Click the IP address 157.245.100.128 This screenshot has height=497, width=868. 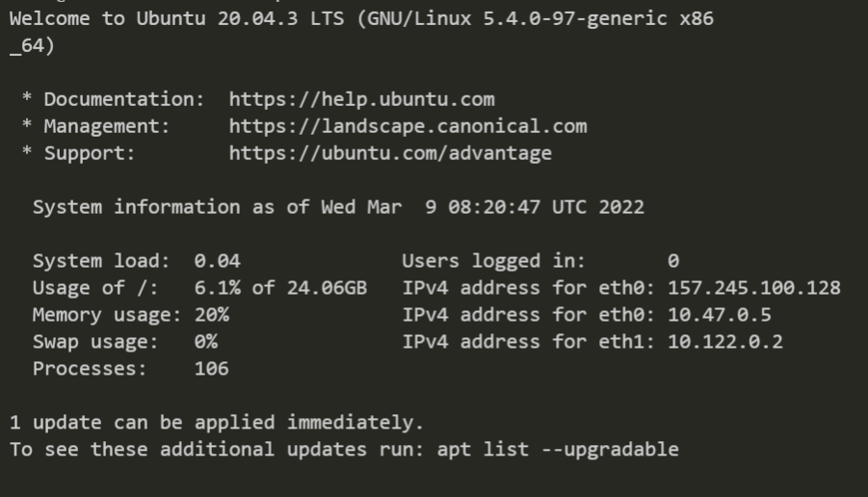tap(754, 288)
